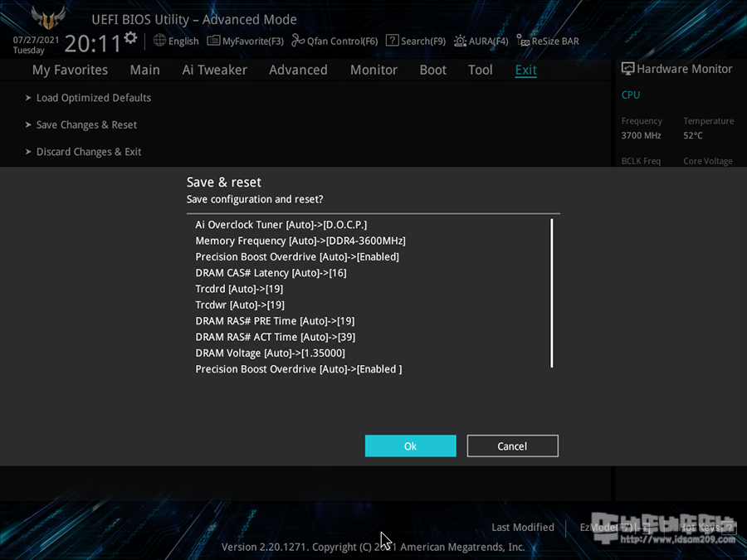Click the 3700 MHz frequency value
Screen dimensions: 747x560
pyautogui.click(x=641, y=136)
